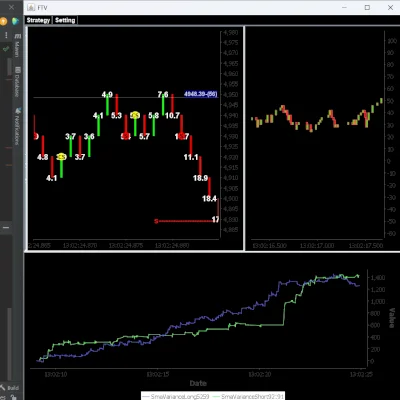Click the orange round icon in IDE toolbar
Viewport: 400px width, 400px height.
pyautogui.click(x=3, y=22)
